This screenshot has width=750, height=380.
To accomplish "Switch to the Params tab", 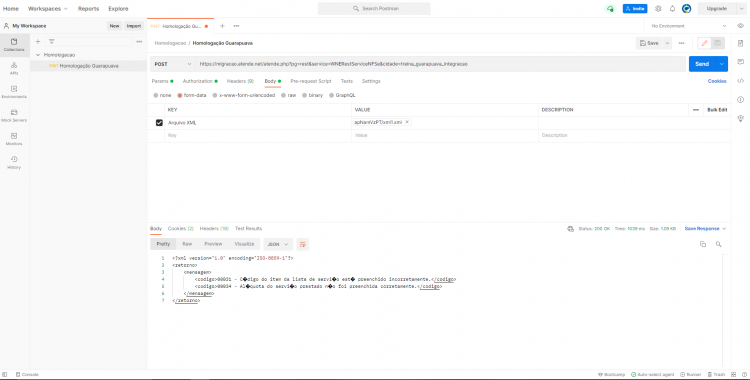I will coord(163,81).
